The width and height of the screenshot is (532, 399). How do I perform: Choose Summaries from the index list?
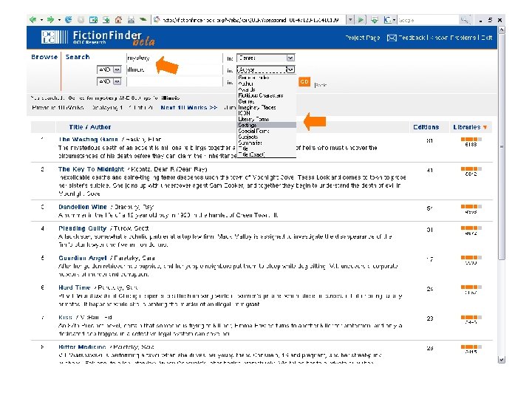point(266,143)
